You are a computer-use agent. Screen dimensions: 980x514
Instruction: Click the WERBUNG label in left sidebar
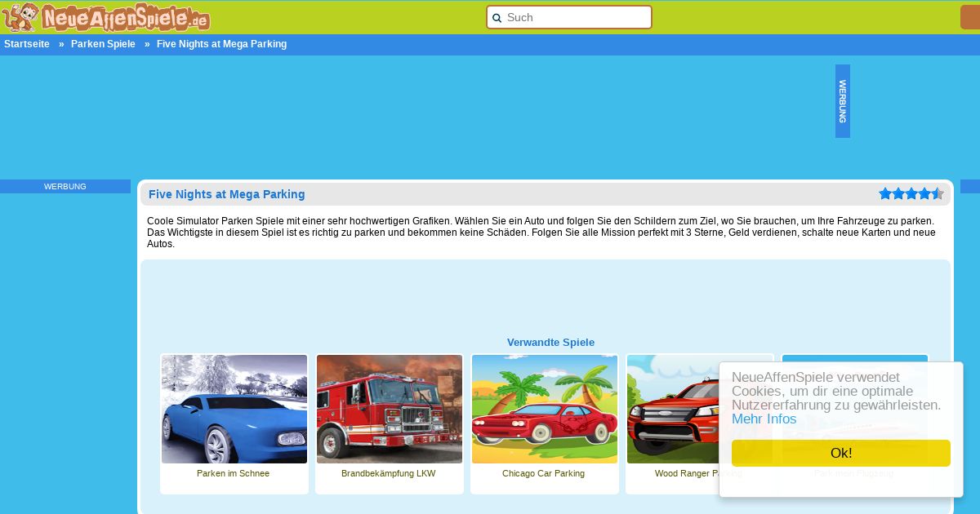tap(65, 187)
